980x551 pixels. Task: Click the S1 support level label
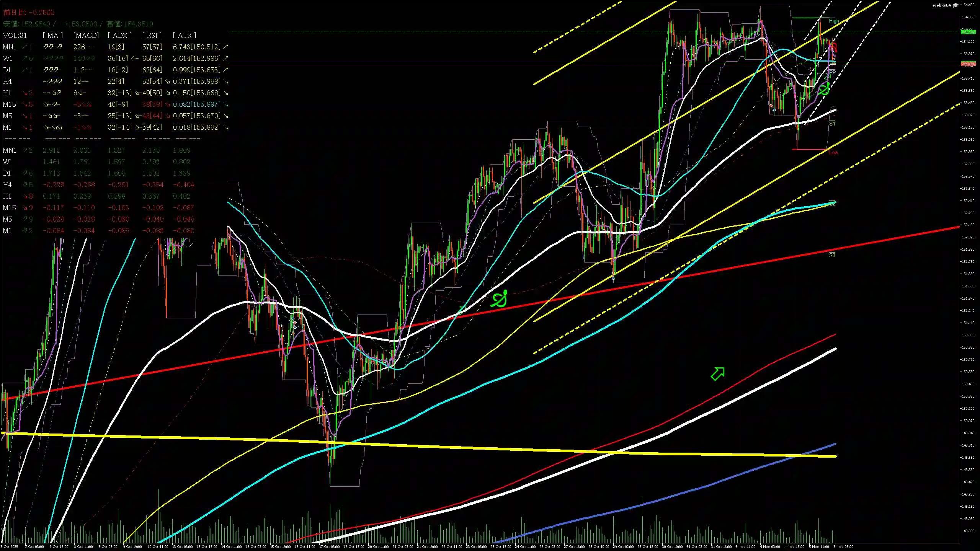tap(832, 124)
